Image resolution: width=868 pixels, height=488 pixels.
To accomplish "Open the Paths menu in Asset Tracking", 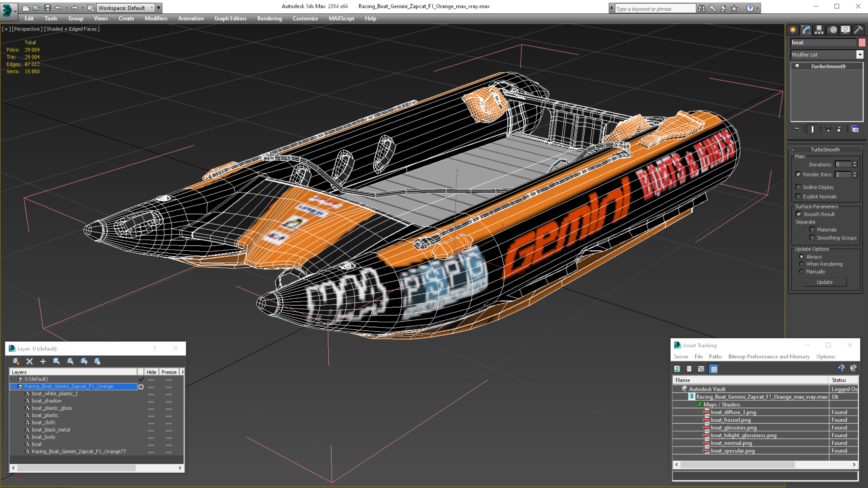I will coord(715,356).
